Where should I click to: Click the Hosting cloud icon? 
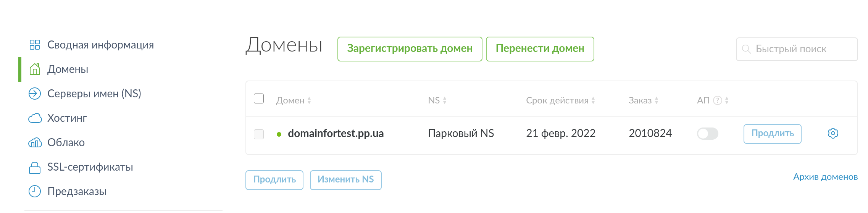click(x=35, y=118)
